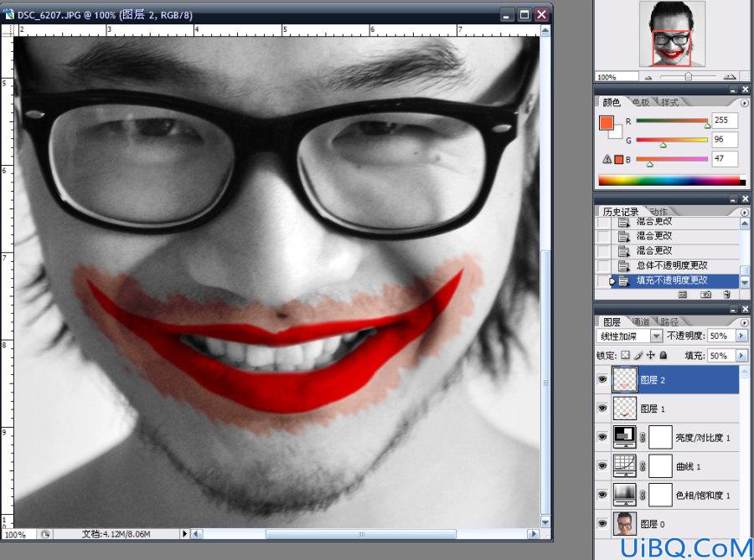Click the mask link icon on 亮度/对比度 1
Screen dimensions: 754x560
coord(643,438)
